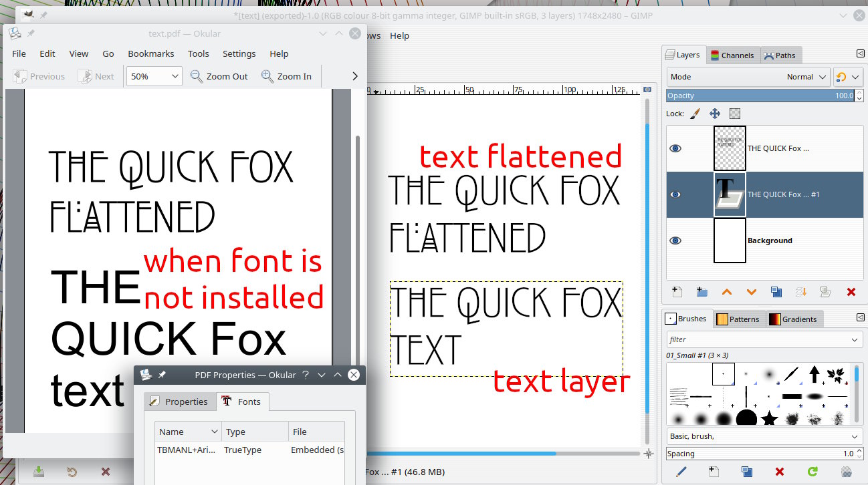This screenshot has width=868, height=485.
Task: Duplicate the selected layer
Action: 776,292
